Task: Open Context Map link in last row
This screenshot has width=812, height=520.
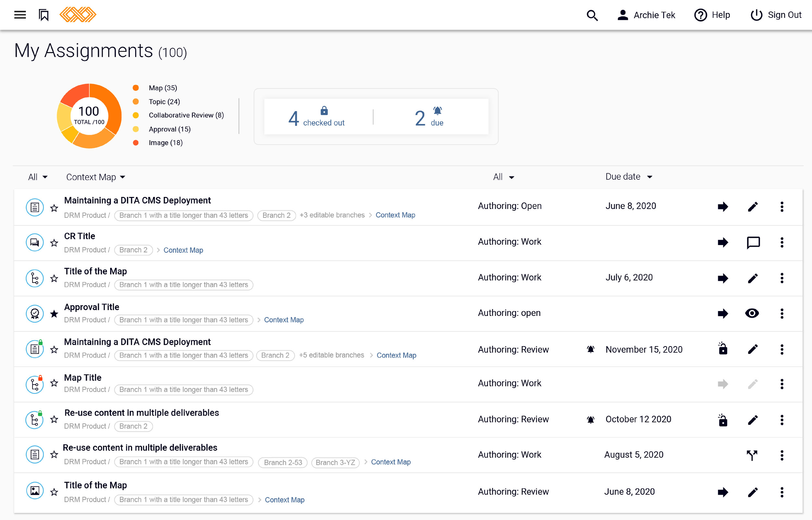Action: click(285, 500)
